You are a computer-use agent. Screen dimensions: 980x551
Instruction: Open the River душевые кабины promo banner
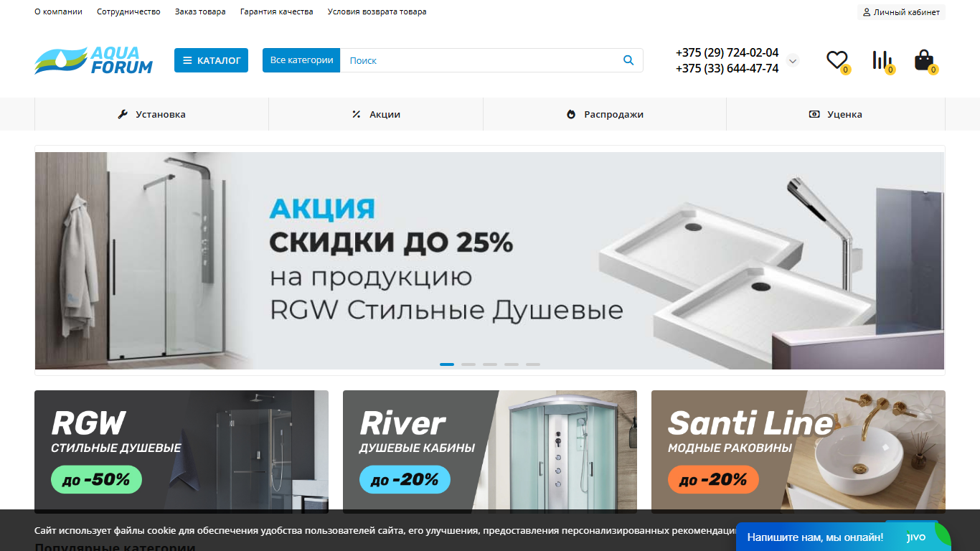coord(490,452)
